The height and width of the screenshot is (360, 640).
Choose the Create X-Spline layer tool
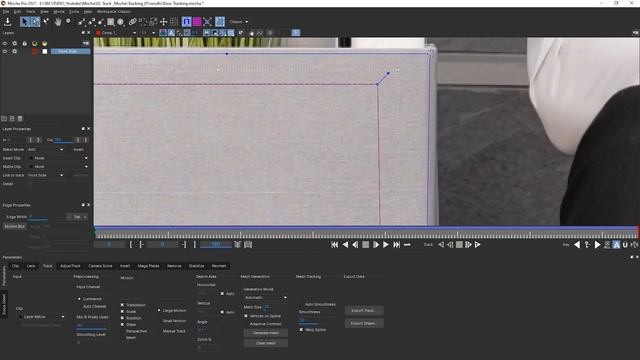[81, 22]
